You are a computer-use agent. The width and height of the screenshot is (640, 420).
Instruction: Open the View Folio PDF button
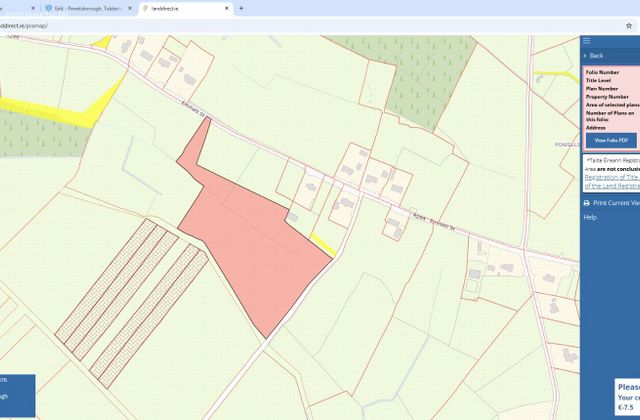click(611, 140)
